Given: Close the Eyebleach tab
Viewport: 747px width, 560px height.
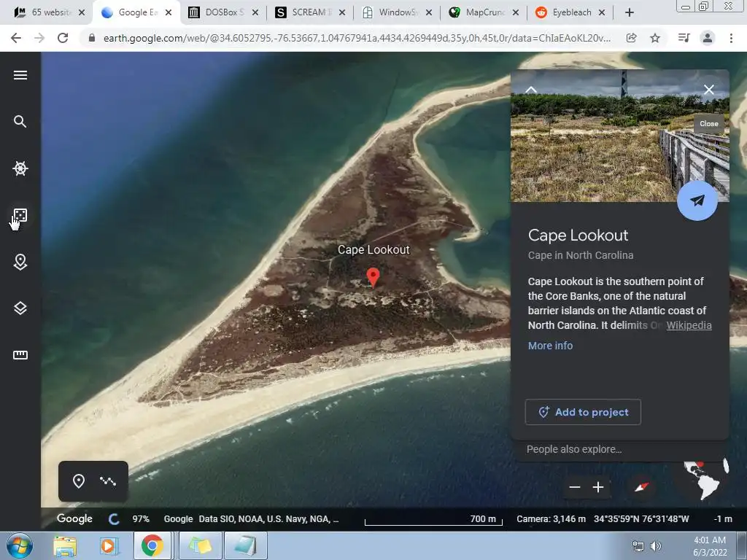Looking at the screenshot, I should pos(602,12).
